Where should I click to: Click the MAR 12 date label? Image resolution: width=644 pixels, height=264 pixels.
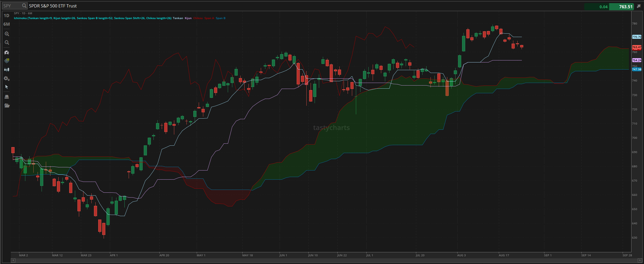[x=57, y=255]
